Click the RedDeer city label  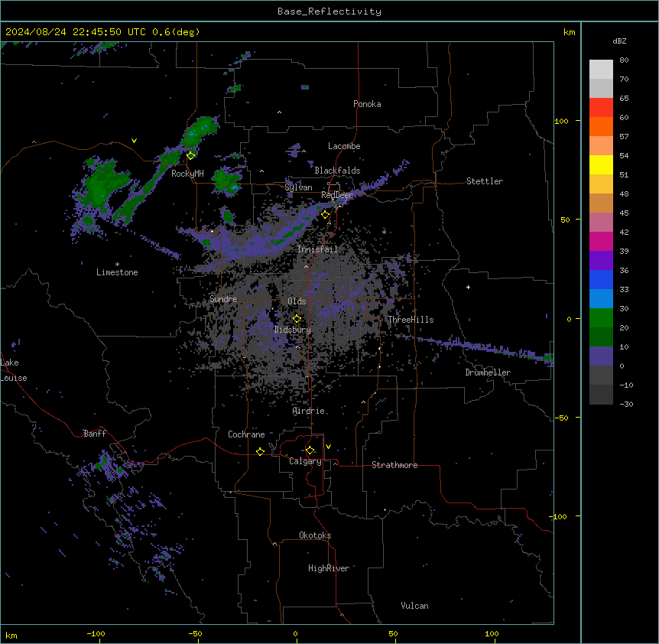[337, 195]
